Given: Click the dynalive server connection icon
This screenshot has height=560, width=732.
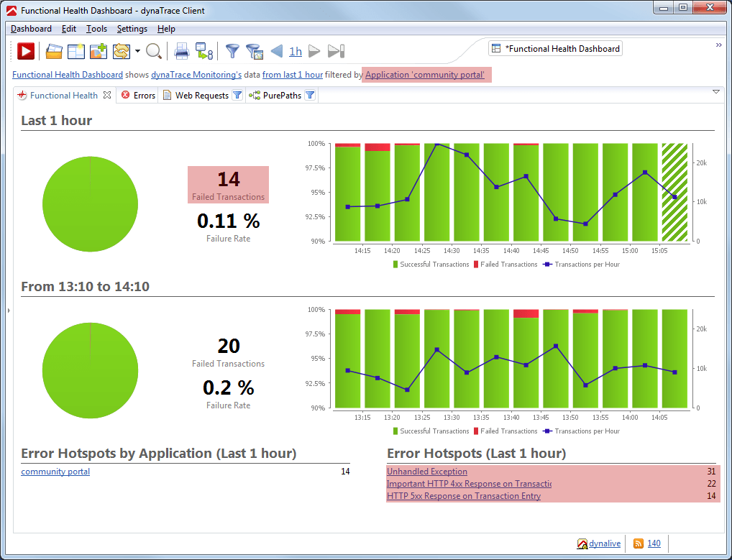Looking at the screenshot, I should click(x=582, y=543).
